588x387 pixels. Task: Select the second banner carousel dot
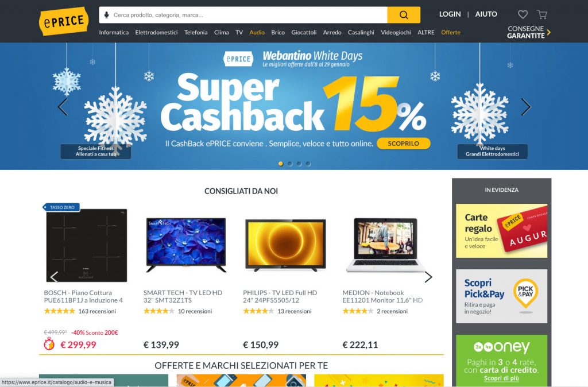[290, 164]
